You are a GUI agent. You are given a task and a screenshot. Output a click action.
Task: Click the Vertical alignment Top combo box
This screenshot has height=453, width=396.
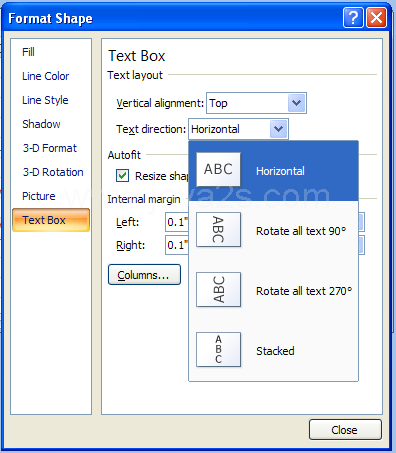pyautogui.click(x=256, y=103)
